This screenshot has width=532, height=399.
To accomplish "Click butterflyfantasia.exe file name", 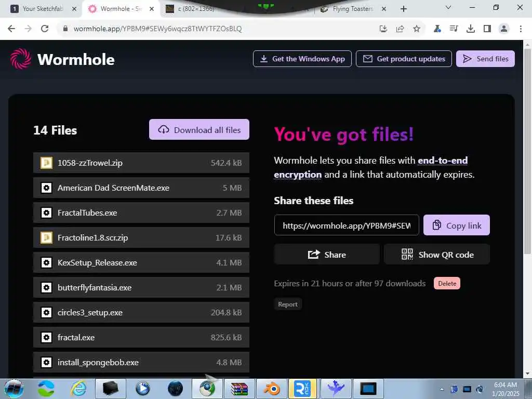I will (95, 287).
